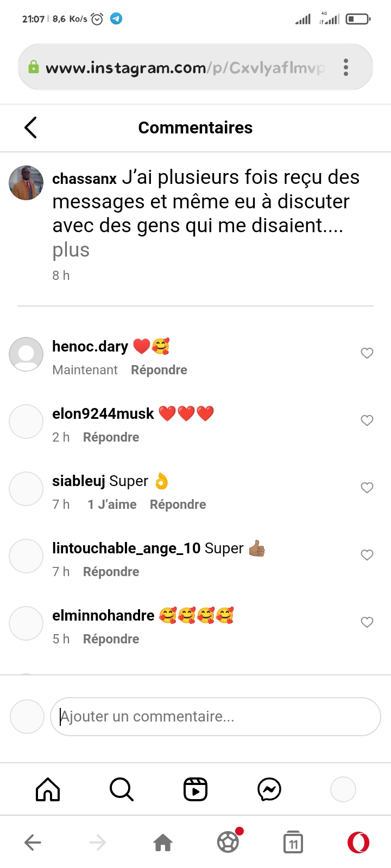Screen dimensions: 391x868
Task: Open profile tab in Instagram bottom bar
Action: point(343,789)
